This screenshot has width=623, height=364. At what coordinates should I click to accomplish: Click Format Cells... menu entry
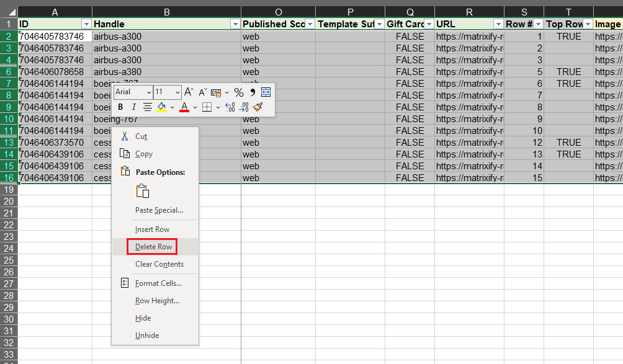point(158,283)
